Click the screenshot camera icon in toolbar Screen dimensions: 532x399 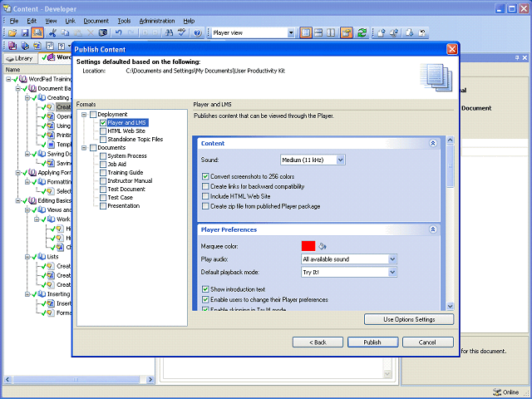click(103, 33)
